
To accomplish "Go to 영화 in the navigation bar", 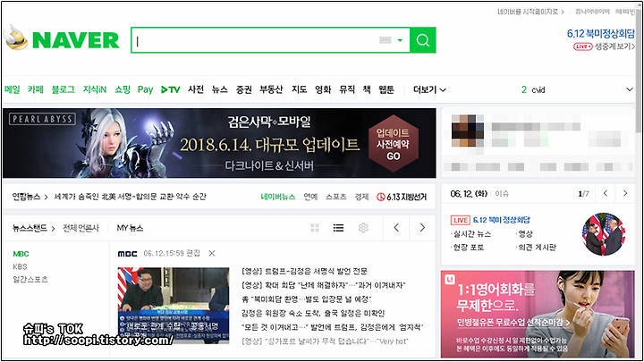I will (x=323, y=89).
